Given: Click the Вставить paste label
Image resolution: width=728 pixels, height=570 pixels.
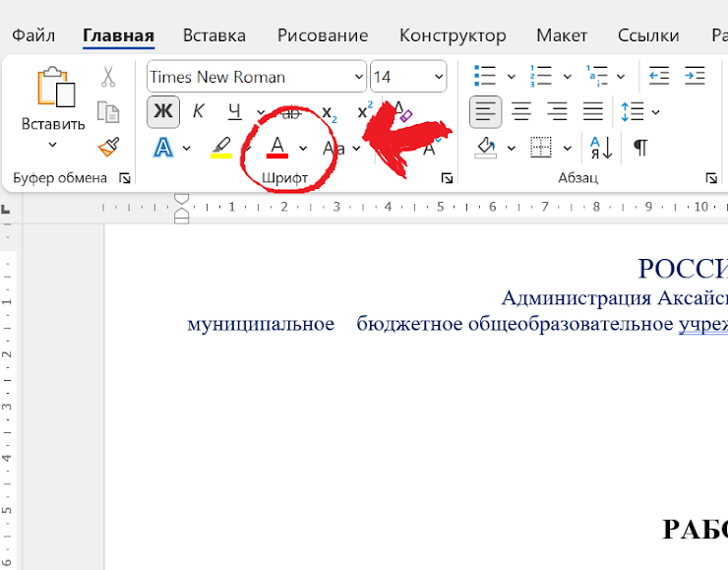Looking at the screenshot, I should coord(53,124).
